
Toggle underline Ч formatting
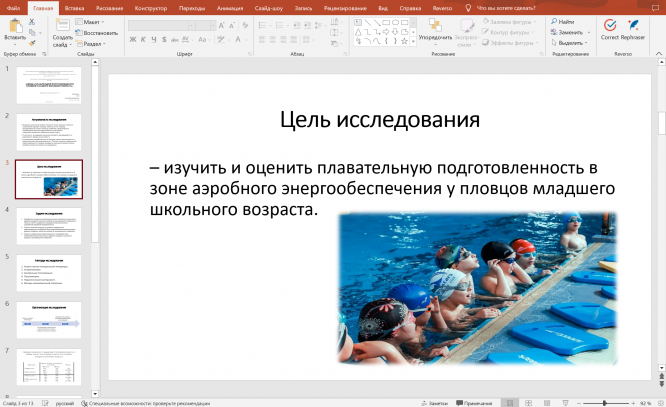pos(155,40)
